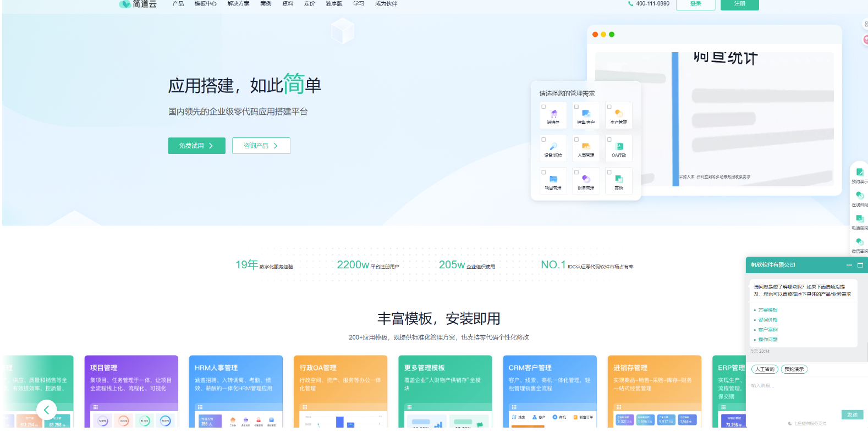Click the 注册 button
868x443 pixels.
tap(740, 4)
